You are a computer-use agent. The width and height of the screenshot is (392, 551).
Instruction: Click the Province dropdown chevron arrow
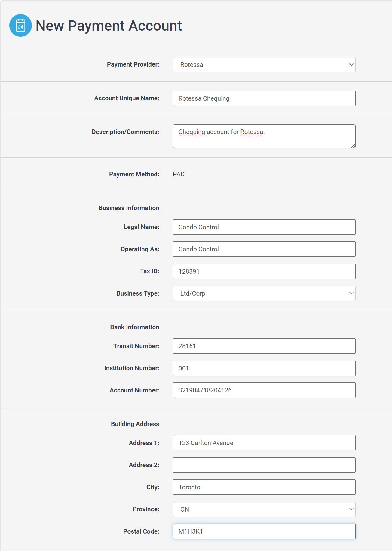351,509
